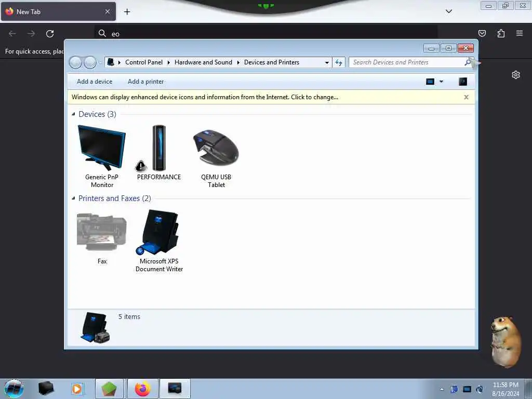Click the Firefox forward arrow
532x399 pixels.
pyautogui.click(x=31, y=34)
